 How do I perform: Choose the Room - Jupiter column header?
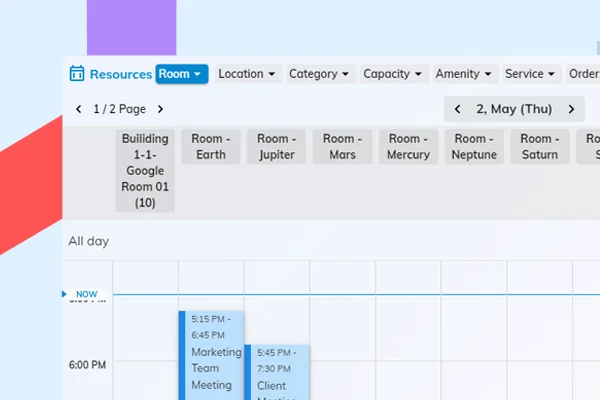click(277, 147)
